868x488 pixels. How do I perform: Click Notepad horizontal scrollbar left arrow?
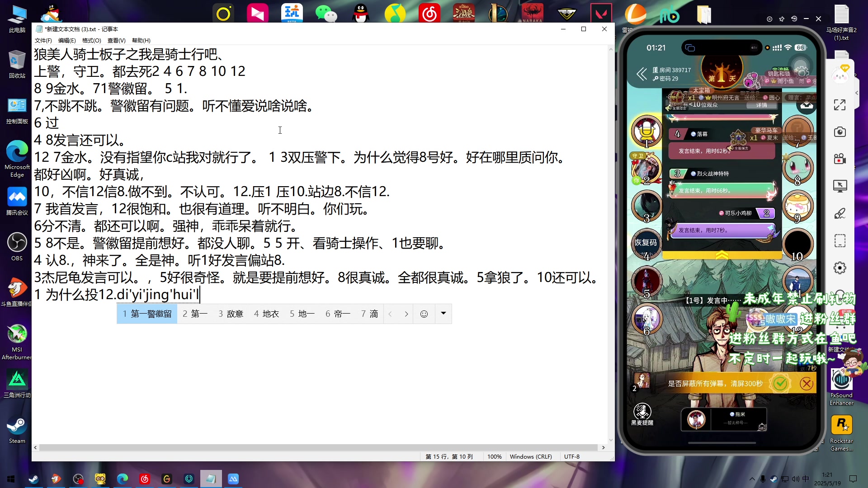point(36,448)
